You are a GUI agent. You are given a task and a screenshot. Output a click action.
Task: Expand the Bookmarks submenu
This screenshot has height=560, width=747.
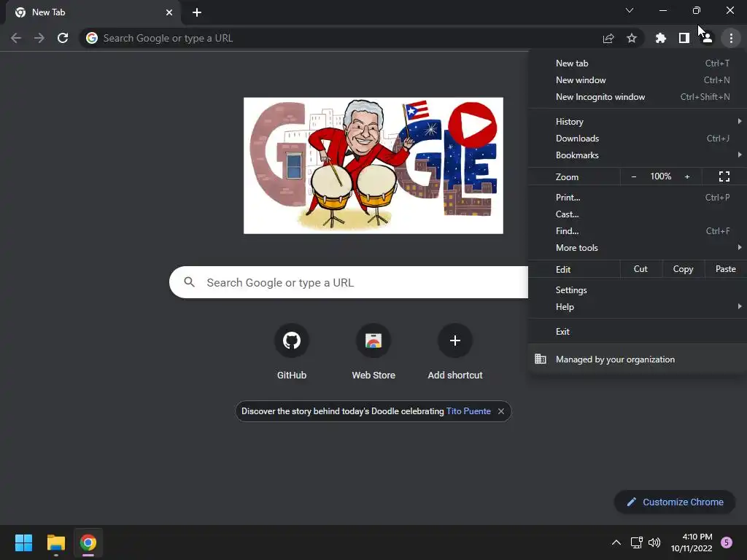tap(638, 155)
